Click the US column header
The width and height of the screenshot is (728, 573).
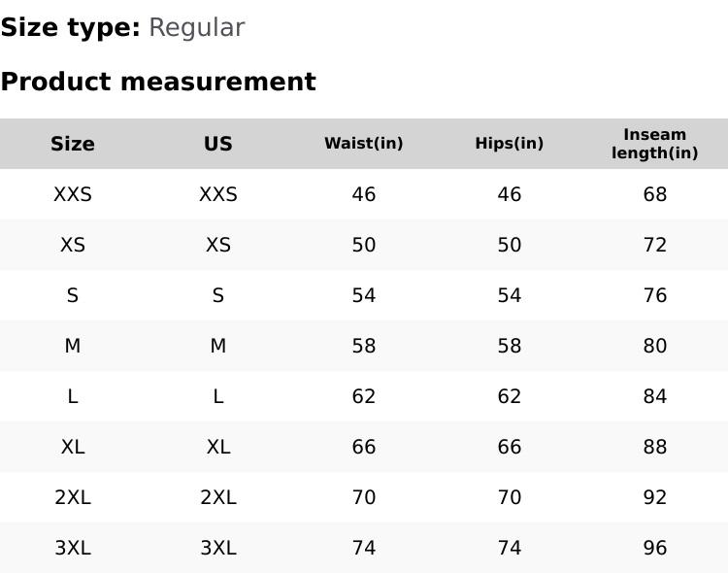pyautogui.click(x=218, y=144)
